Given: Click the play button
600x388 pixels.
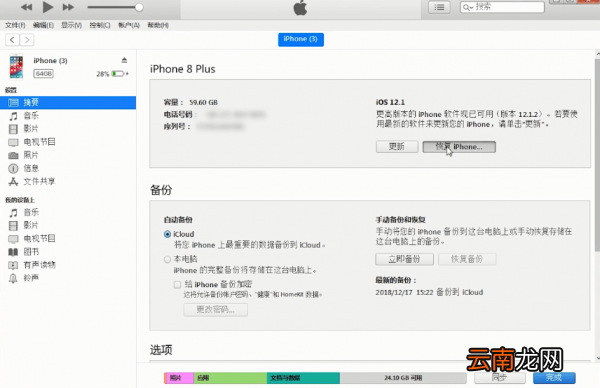Looking at the screenshot, I should pyautogui.click(x=47, y=7).
